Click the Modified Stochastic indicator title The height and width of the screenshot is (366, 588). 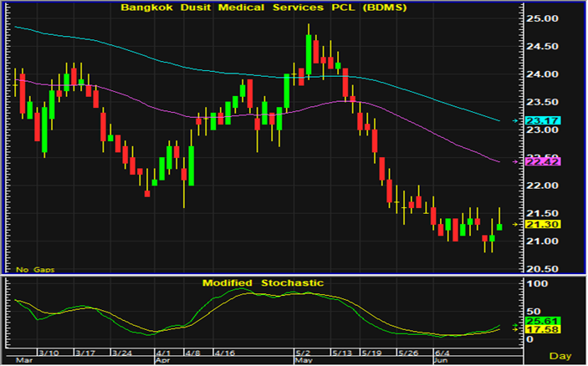[x=263, y=282]
